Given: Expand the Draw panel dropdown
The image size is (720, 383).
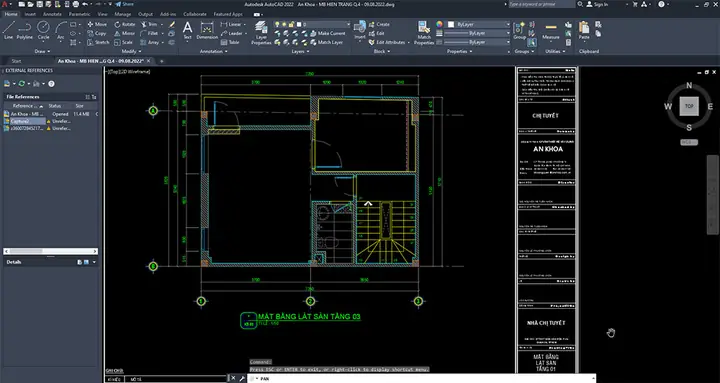Looking at the screenshot, I should point(43,51).
